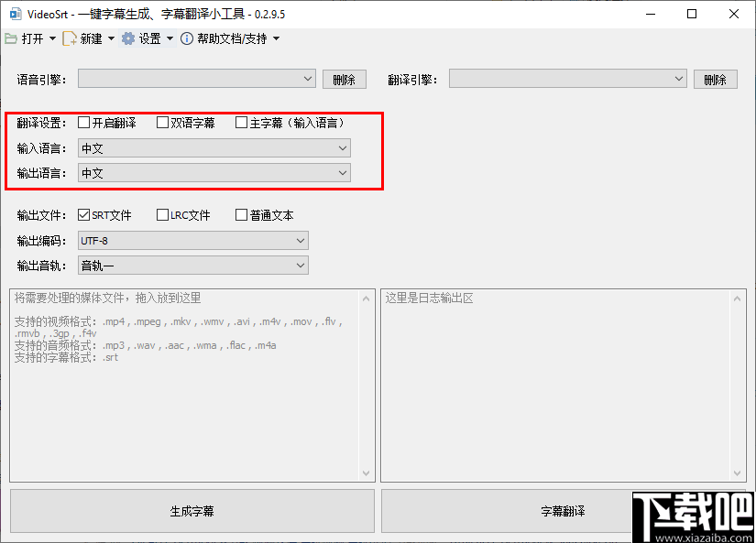
Task: Open the 设置 dropdown menu
Action: coord(169,38)
